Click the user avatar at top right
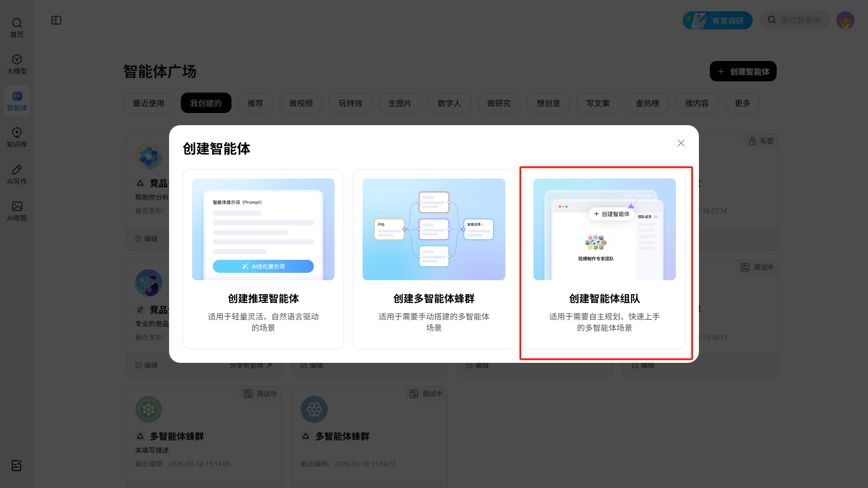 click(x=845, y=20)
